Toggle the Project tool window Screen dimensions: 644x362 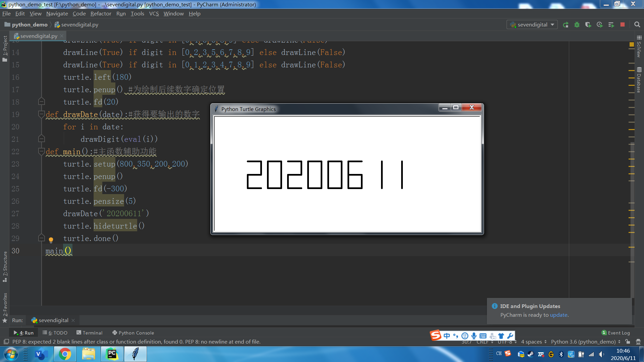point(5,47)
